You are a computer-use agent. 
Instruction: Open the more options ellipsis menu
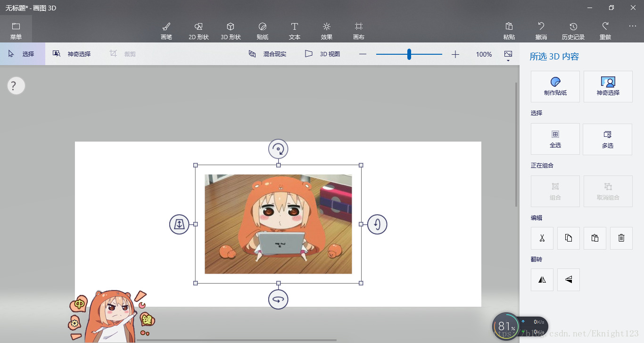(633, 26)
